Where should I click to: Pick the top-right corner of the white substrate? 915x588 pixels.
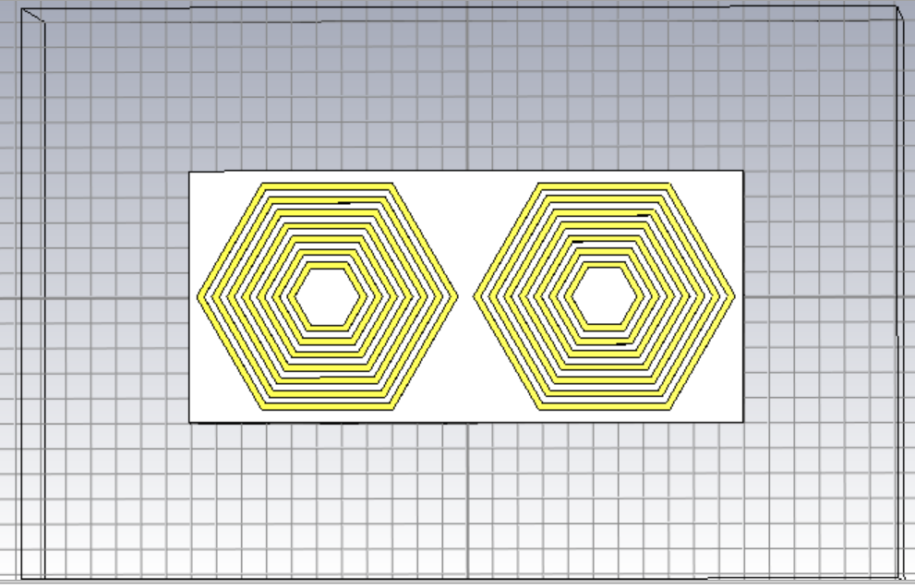point(742,172)
